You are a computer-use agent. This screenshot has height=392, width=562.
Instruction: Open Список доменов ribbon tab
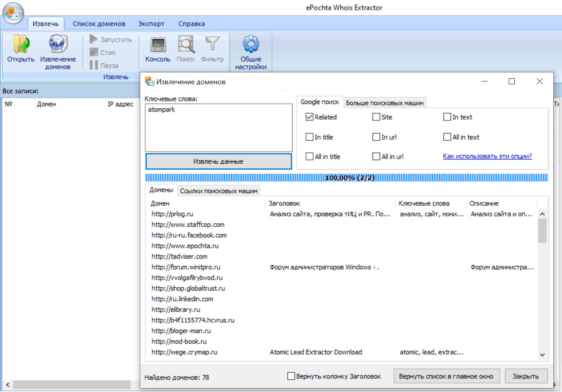coord(99,24)
